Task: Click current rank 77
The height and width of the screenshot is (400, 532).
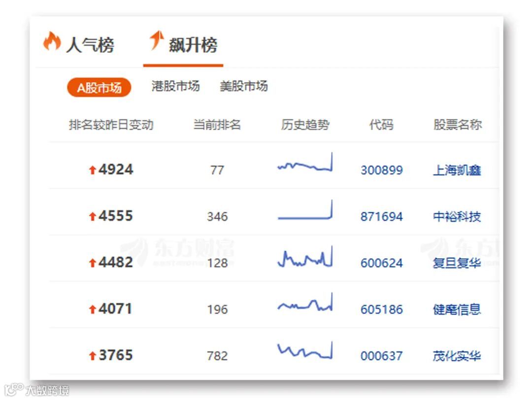Action: tap(217, 170)
